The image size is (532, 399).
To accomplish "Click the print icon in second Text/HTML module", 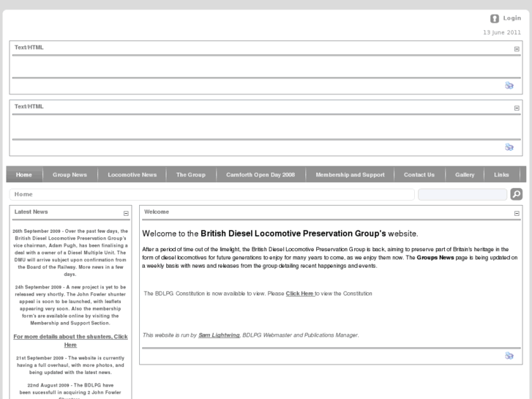I will point(509,147).
